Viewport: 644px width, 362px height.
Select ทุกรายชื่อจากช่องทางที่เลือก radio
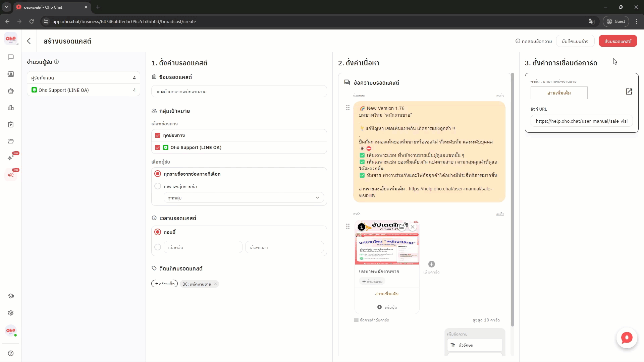point(158,174)
